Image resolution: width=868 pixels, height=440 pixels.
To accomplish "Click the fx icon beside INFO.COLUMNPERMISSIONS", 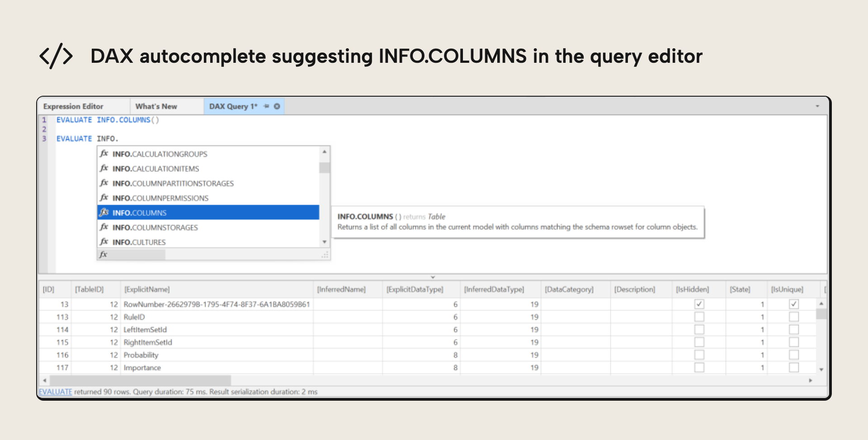I will pos(104,198).
